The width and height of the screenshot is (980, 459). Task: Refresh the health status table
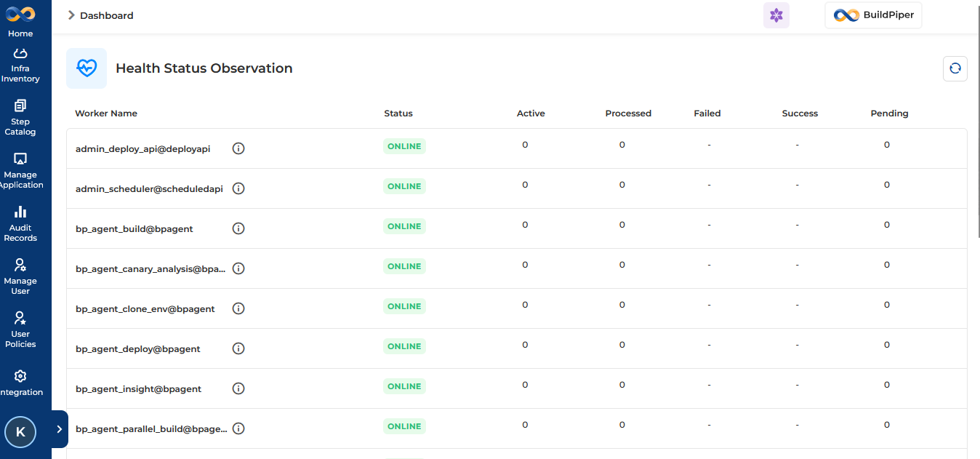(x=955, y=68)
